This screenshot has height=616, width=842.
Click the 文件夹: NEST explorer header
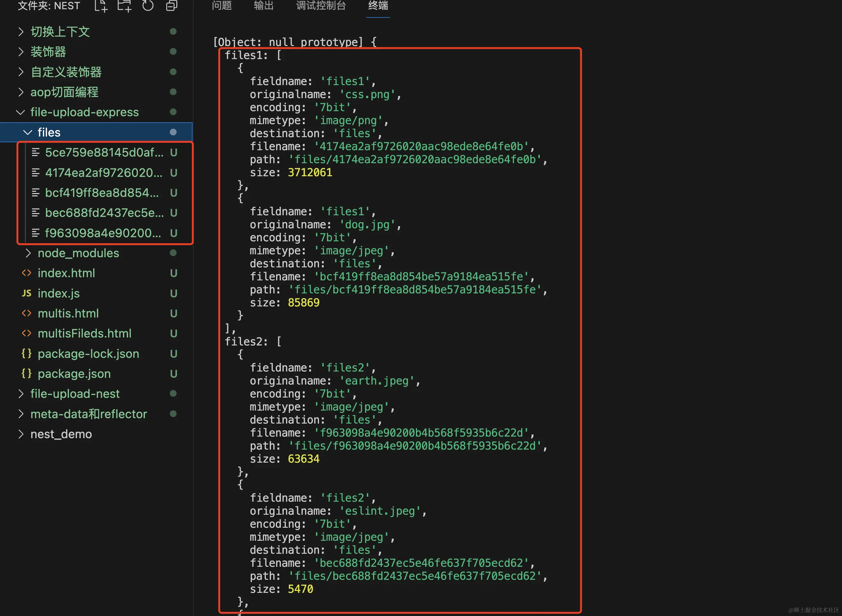pyautogui.click(x=49, y=6)
